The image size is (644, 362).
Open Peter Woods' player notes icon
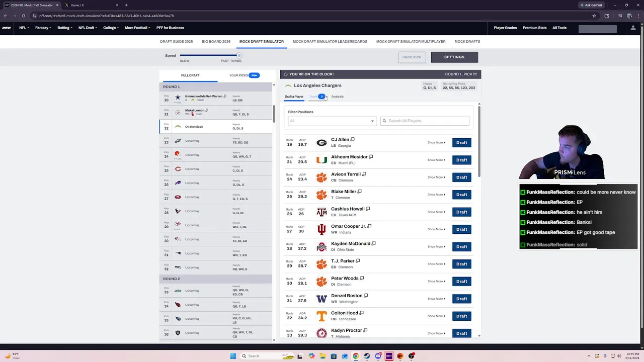pos(362,278)
